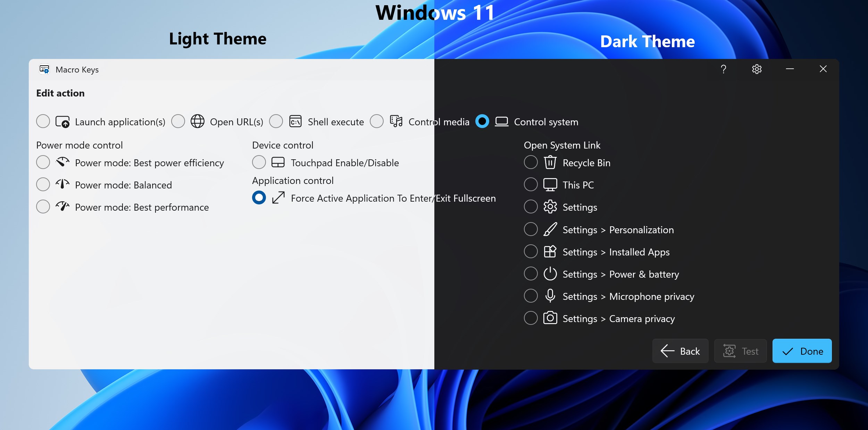
Task: Click the Personalization paintbrush icon
Action: point(550,229)
